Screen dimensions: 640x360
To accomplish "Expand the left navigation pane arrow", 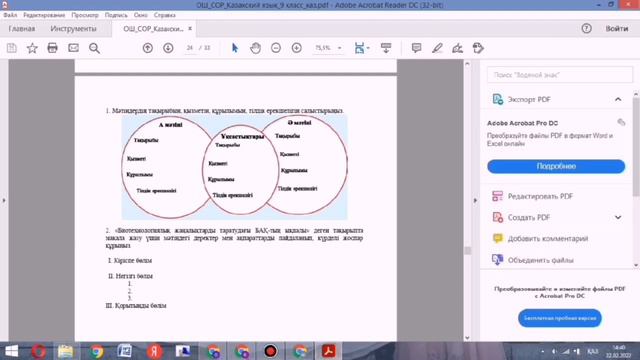I will [x=4, y=200].
